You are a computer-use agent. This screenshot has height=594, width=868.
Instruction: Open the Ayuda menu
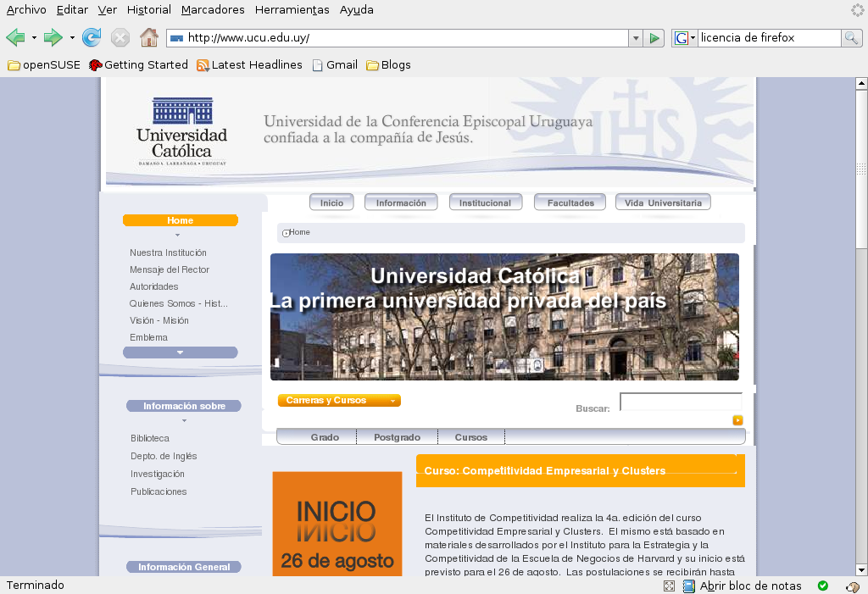pyautogui.click(x=357, y=10)
